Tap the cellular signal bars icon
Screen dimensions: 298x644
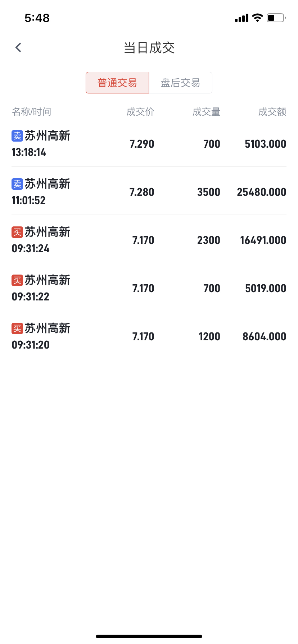(241, 18)
